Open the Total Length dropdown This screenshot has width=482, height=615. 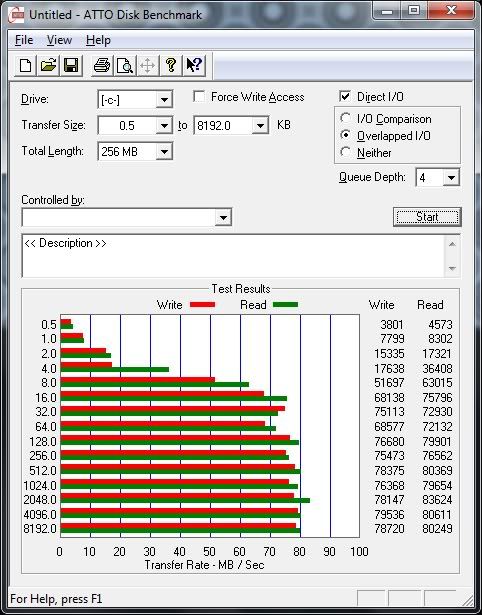164,151
